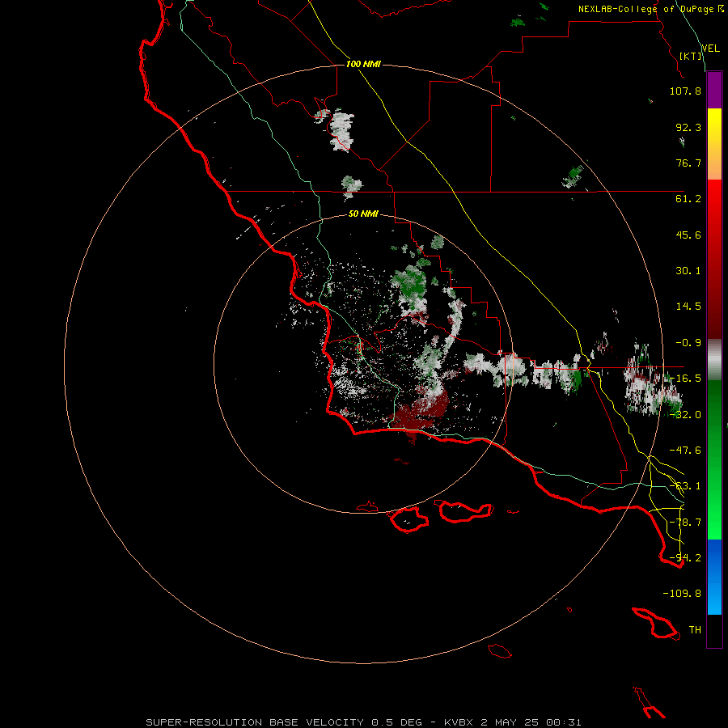Pick the gray near-zero segment of the color bar
Viewport: 728px width, 728px height.
pyautogui.click(x=714, y=360)
